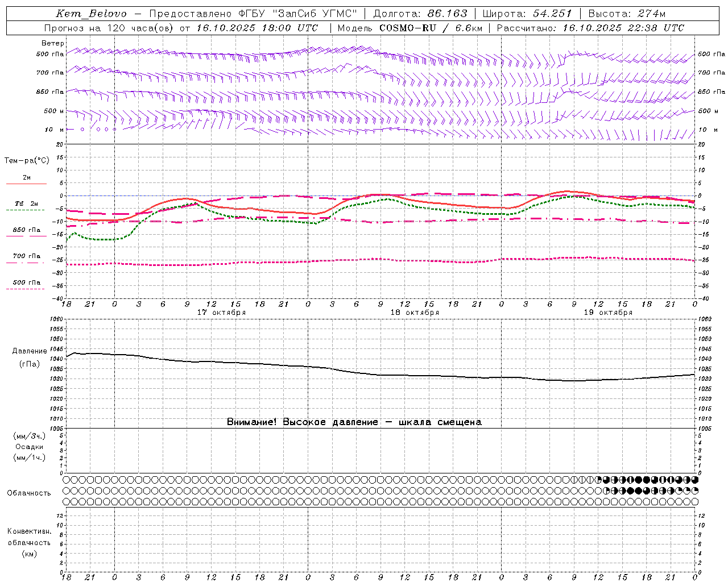
Task: Click the solid line sample under 2м legend
Action: click(x=26, y=184)
